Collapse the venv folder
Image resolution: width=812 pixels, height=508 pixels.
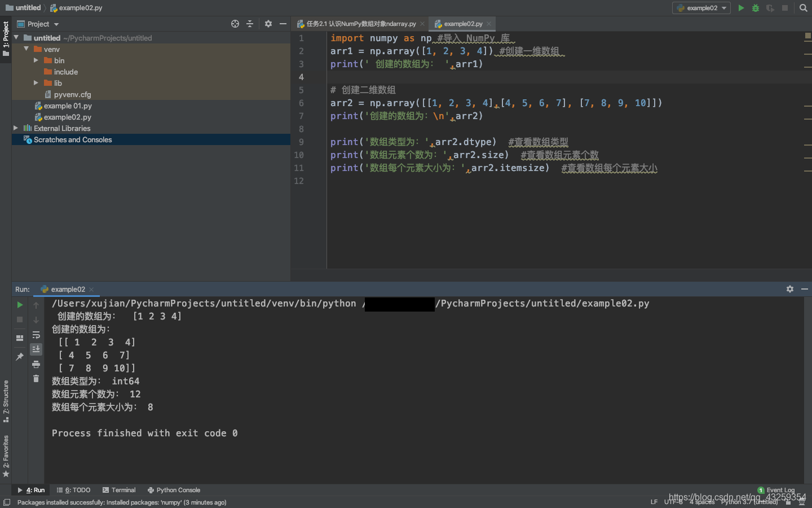pyautogui.click(x=26, y=49)
